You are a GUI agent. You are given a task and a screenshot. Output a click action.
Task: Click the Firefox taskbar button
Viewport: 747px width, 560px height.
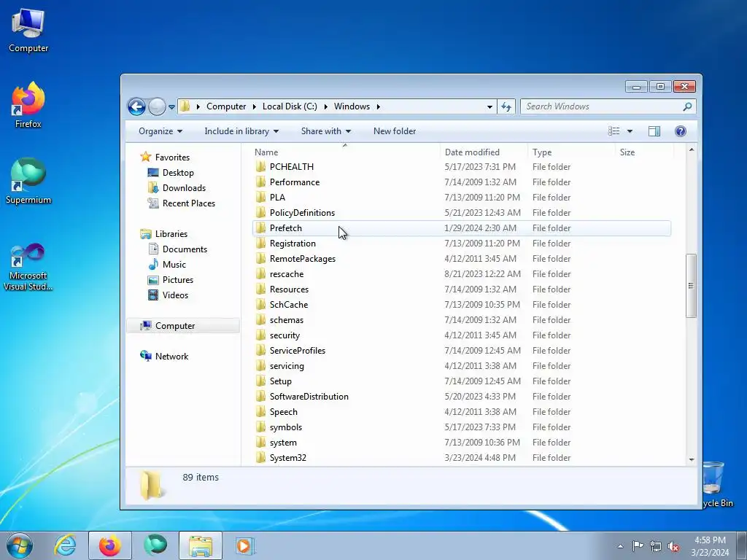tap(109, 545)
